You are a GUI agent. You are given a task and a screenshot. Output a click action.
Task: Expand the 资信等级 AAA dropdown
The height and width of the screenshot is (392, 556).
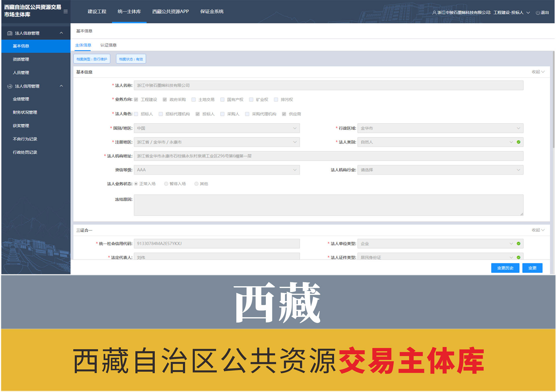click(216, 170)
